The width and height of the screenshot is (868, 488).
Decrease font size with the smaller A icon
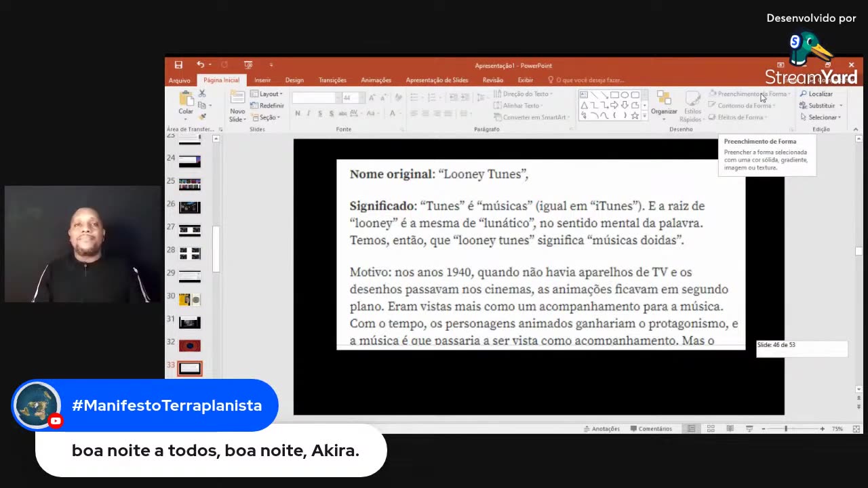(x=383, y=98)
